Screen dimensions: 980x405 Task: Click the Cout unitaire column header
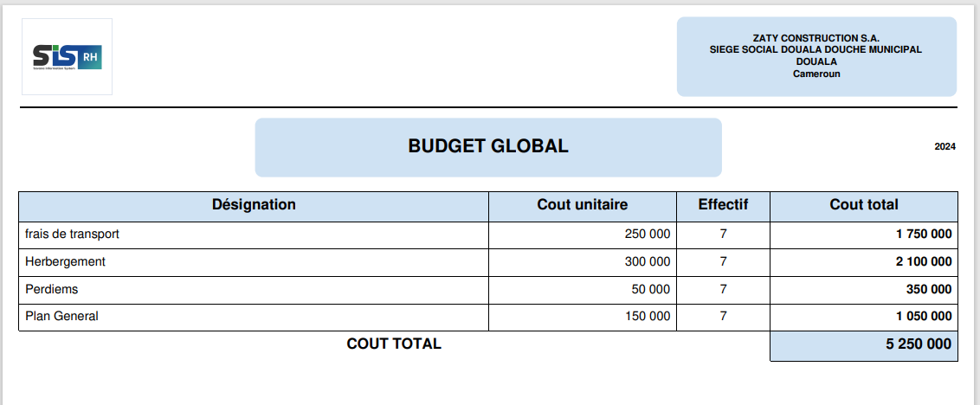(583, 206)
